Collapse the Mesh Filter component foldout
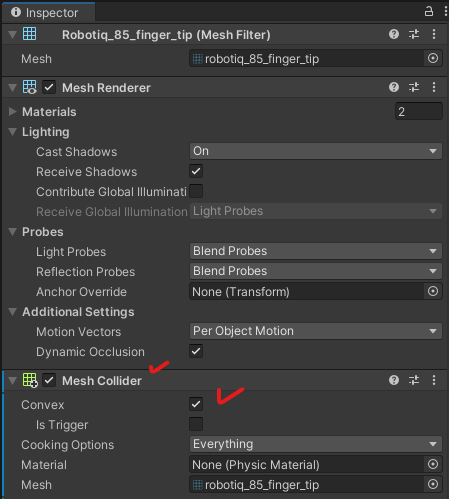The width and height of the screenshot is (449, 499). tap(13, 35)
